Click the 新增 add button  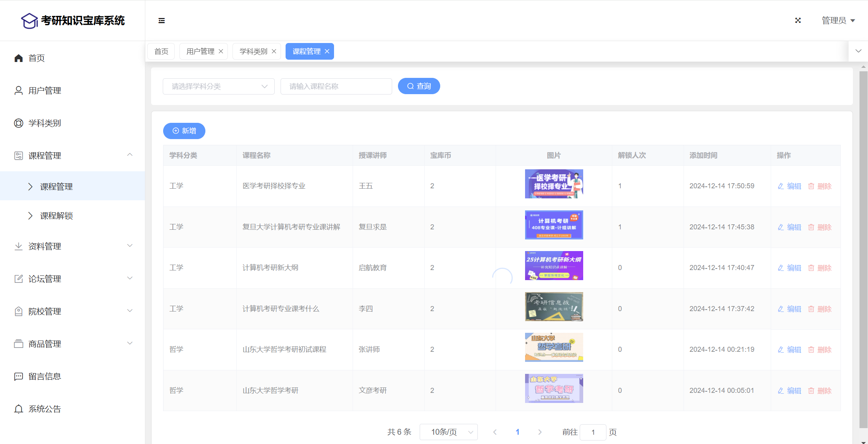[x=184, y=131]
